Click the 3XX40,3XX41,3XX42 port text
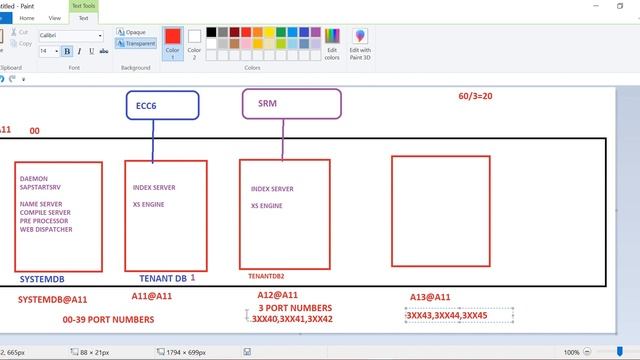Screen dimensions: 640x360 click(292, 319)
